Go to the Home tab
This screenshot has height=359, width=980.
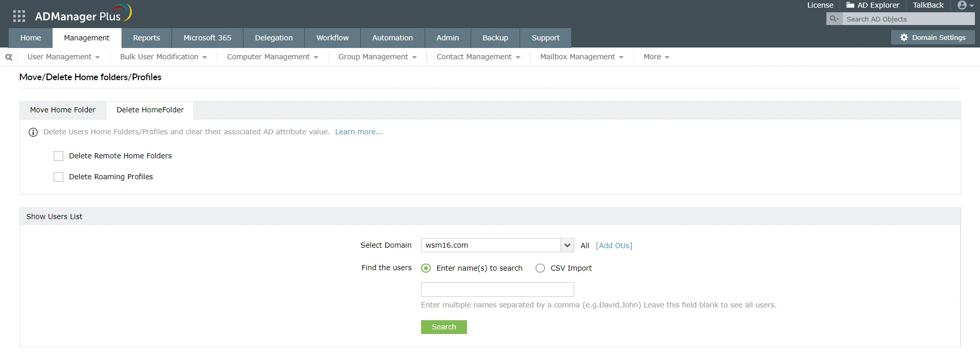click(31, 38)
